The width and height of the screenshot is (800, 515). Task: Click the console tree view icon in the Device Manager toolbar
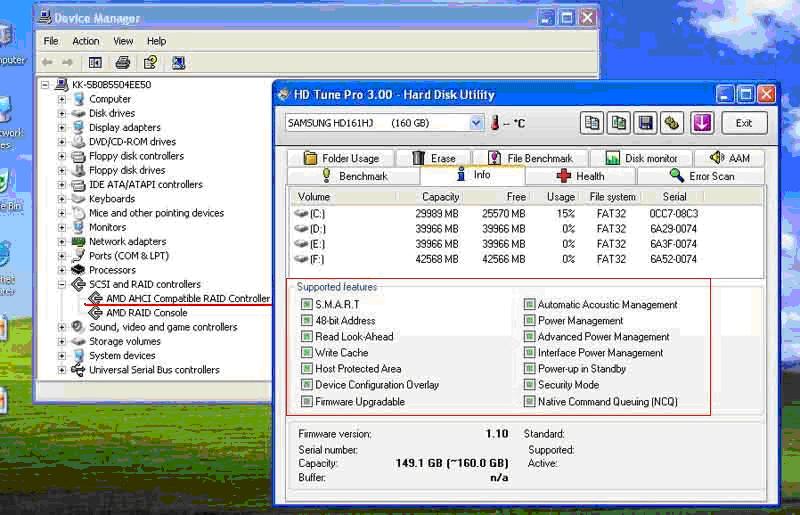[95, 63]
